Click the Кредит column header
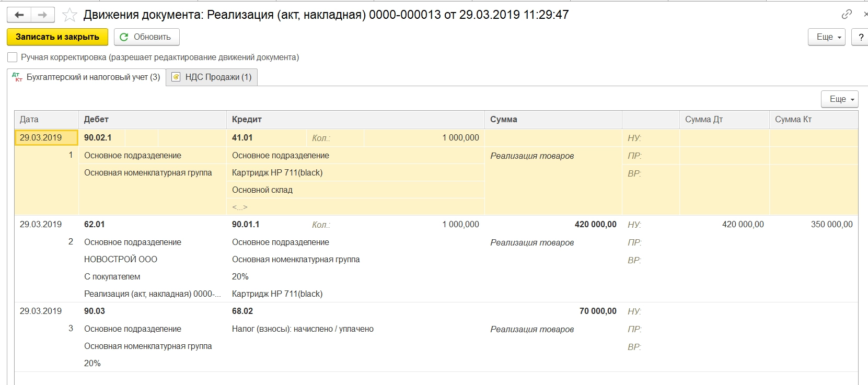This screenshot has width=868, height=385. [247, 120]
